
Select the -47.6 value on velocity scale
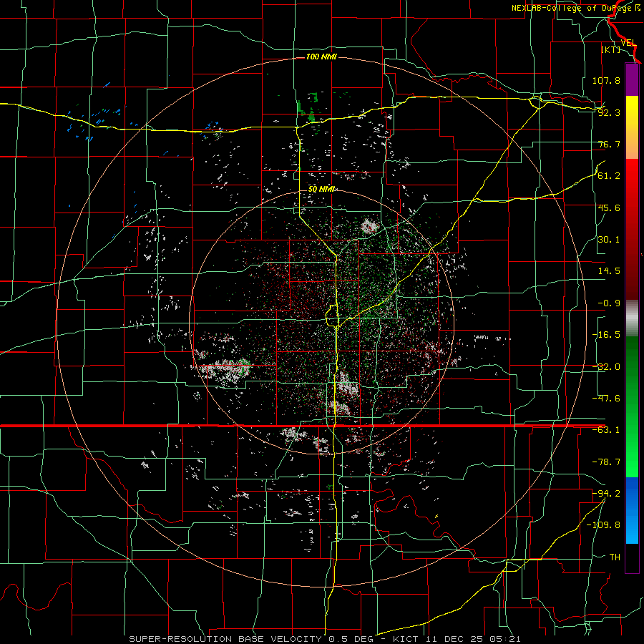pos(606,399)
